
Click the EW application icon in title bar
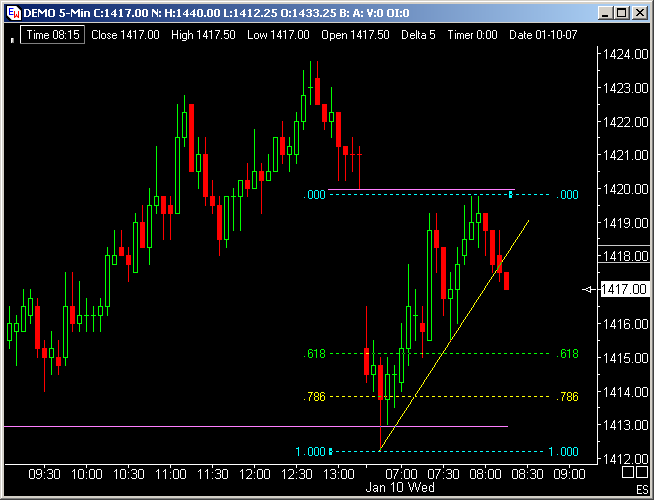14,13
